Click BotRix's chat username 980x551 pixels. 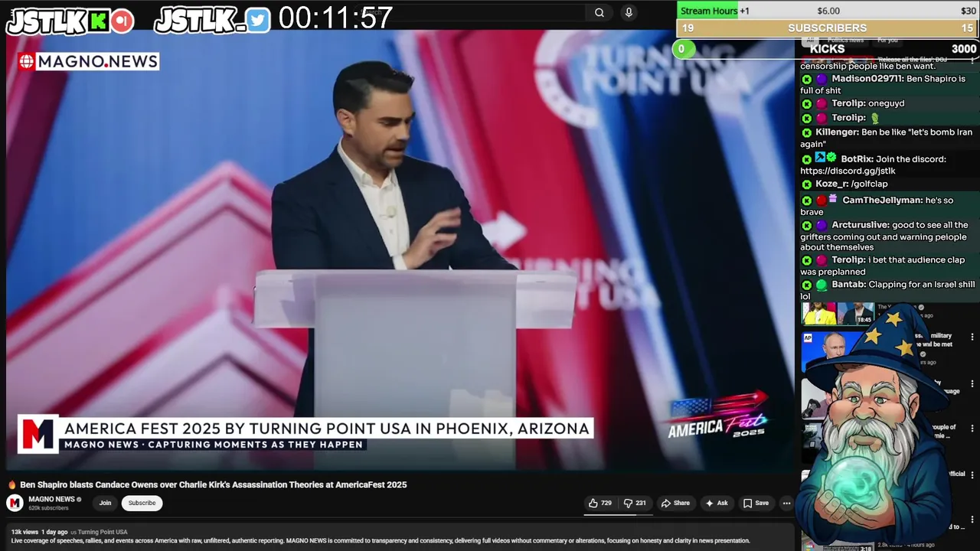(x=857, y=159)
